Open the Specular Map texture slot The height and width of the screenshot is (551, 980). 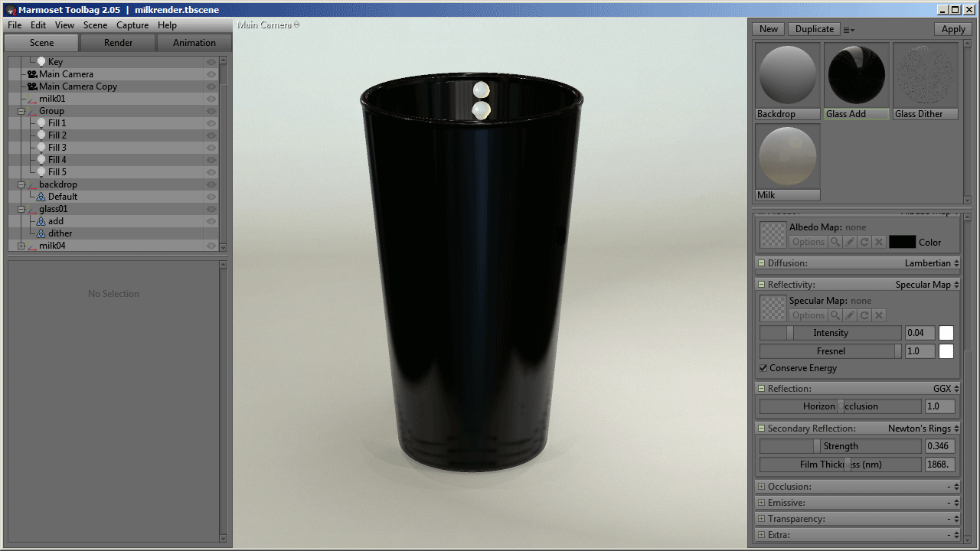tap(772, 308)
